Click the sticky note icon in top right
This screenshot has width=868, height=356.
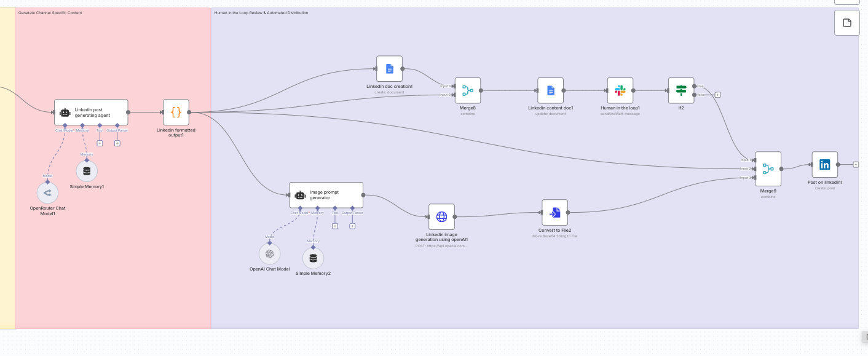point(846,22)
